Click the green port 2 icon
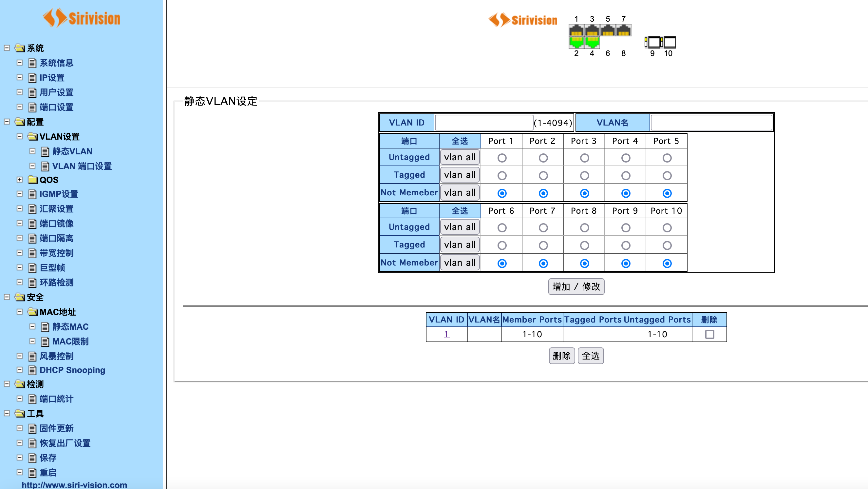 tap(576, 43)
